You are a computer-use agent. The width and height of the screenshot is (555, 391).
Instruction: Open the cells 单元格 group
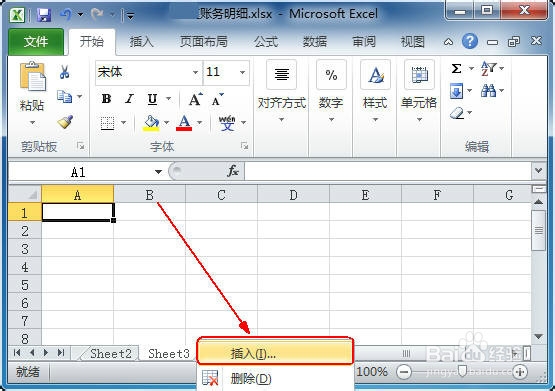(419, 91)
